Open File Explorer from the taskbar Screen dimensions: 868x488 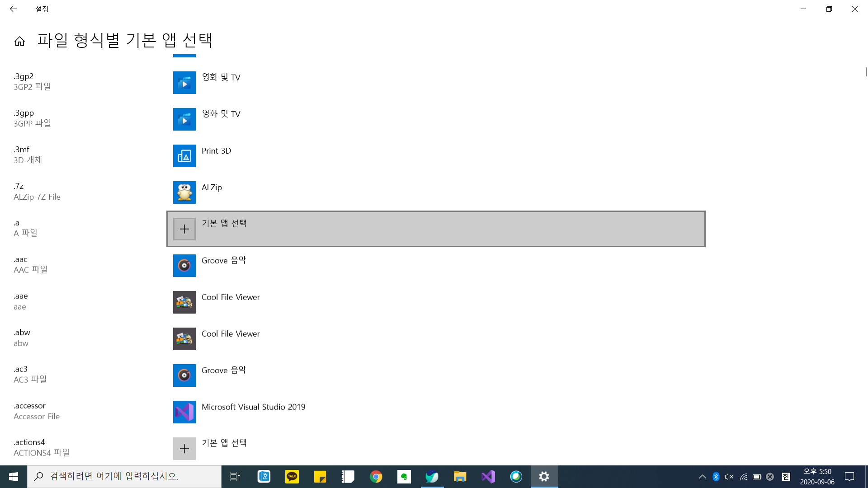[x=460, y=476]
